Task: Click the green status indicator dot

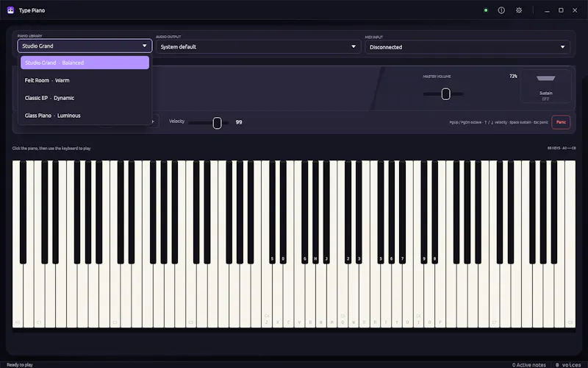Action: pyautogui.click(x=486, y=10)
